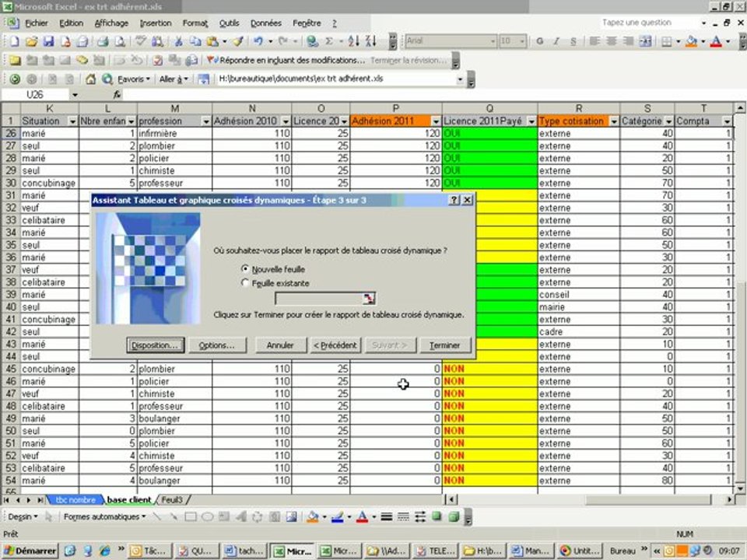Select the Rectangle drawing tool
747x560 pixels.
click(x=191, y=516)
